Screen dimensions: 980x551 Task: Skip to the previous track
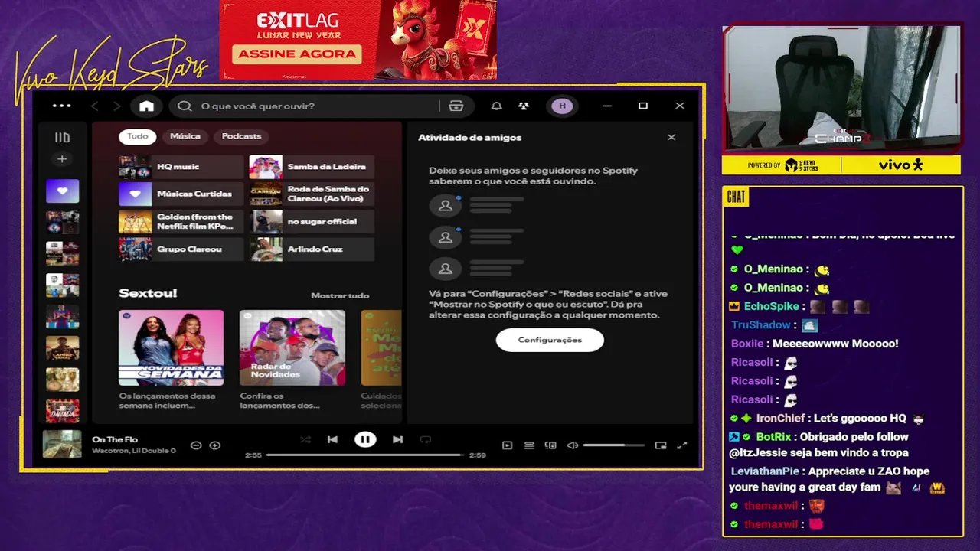(332, 439)
